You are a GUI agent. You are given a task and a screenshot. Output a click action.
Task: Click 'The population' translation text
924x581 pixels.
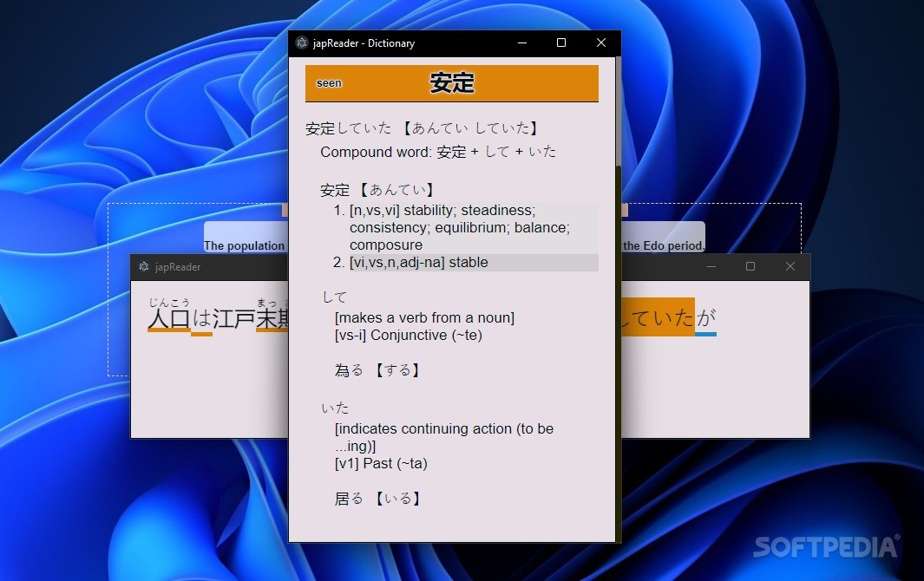tap(244, 245)
